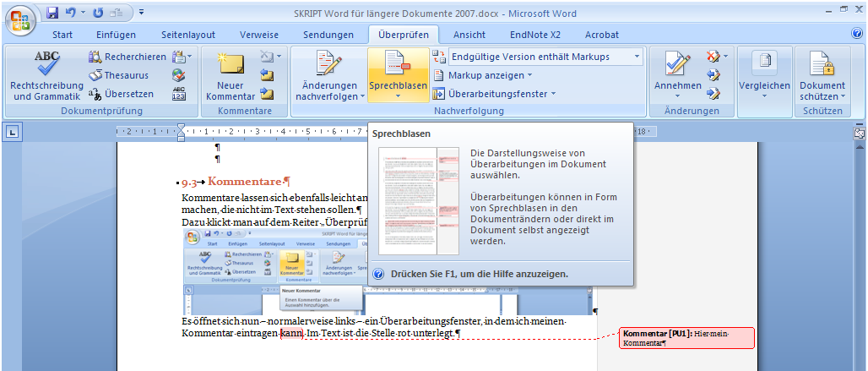Go to previous comment icon
Image resolution: width=868 pixels, height=371 pixels.
click(267, 75)
